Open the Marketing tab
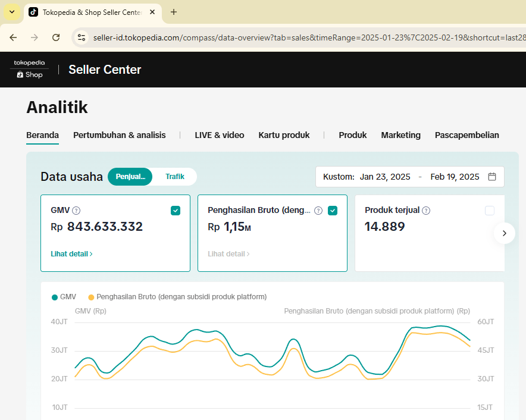Screen dimensions: 526x420 click(x=400, y=135)
